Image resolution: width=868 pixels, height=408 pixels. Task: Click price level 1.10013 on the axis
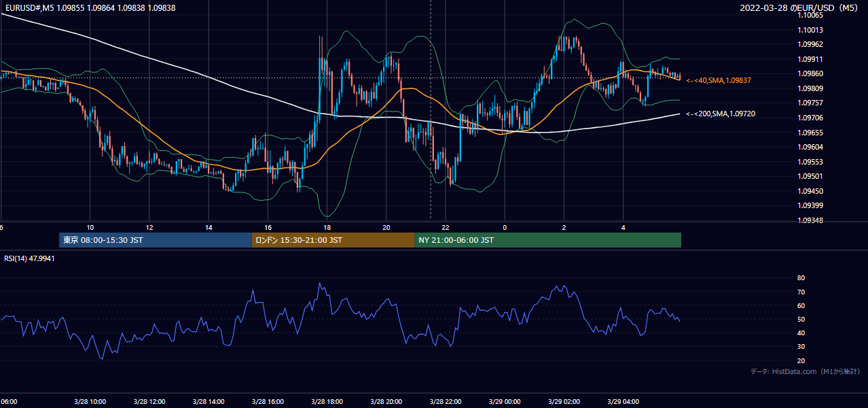(810, 30)
